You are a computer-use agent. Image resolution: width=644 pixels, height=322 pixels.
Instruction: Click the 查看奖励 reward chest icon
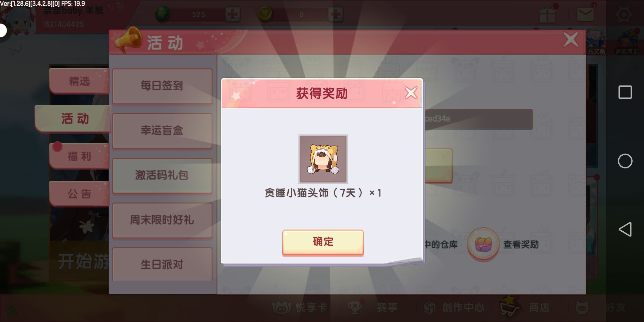(x=483, y=244)
